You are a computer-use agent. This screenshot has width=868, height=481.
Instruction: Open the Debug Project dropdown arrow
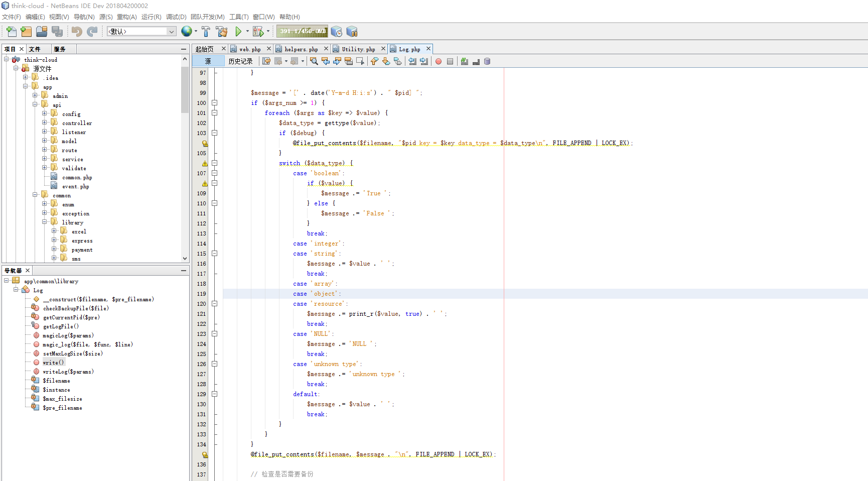(268, 32)
